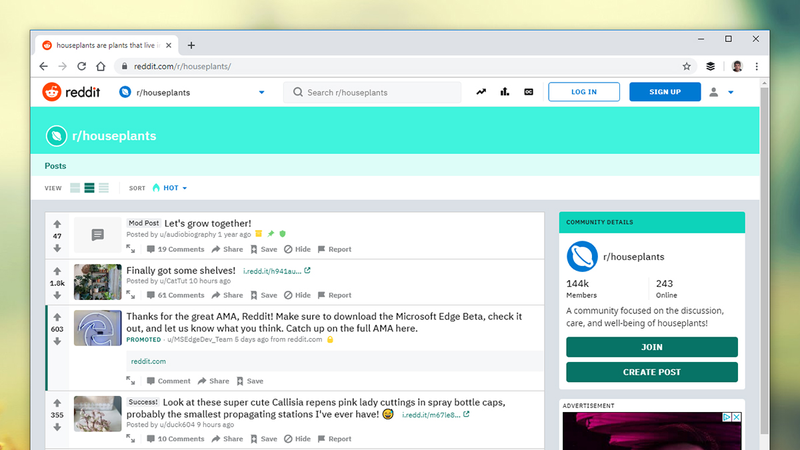Open the i.redd.it/h941au link
800x450 pixels.
(x=277, y=271)
